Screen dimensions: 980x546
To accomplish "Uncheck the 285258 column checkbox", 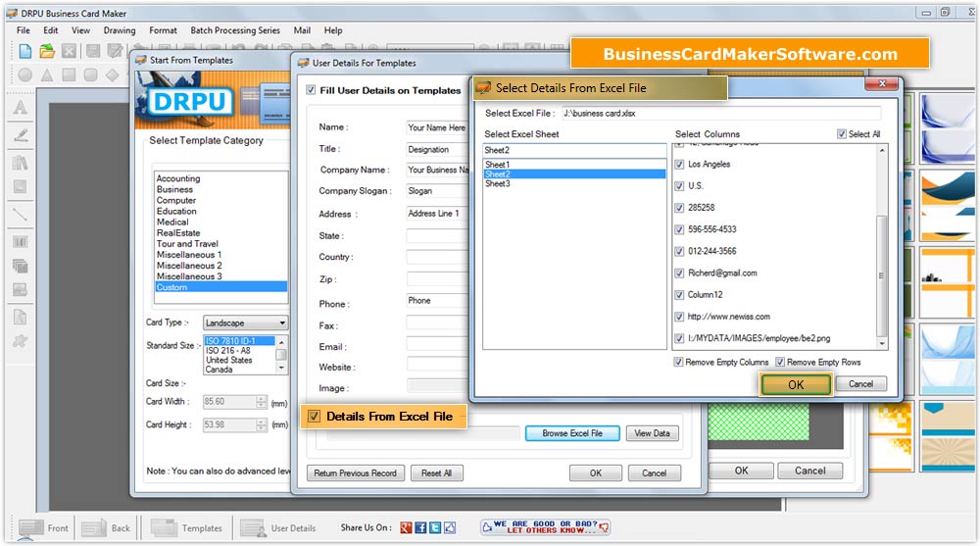I will tap(679, 208).
